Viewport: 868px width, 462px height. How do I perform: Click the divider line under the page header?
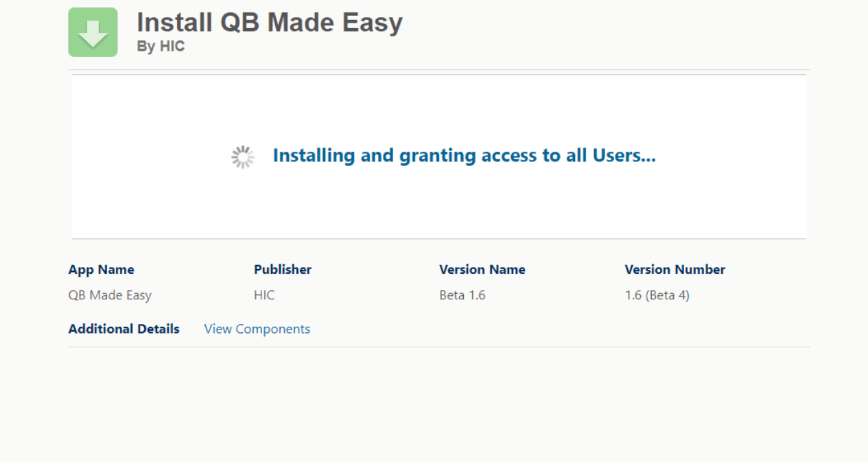point(439,70)
